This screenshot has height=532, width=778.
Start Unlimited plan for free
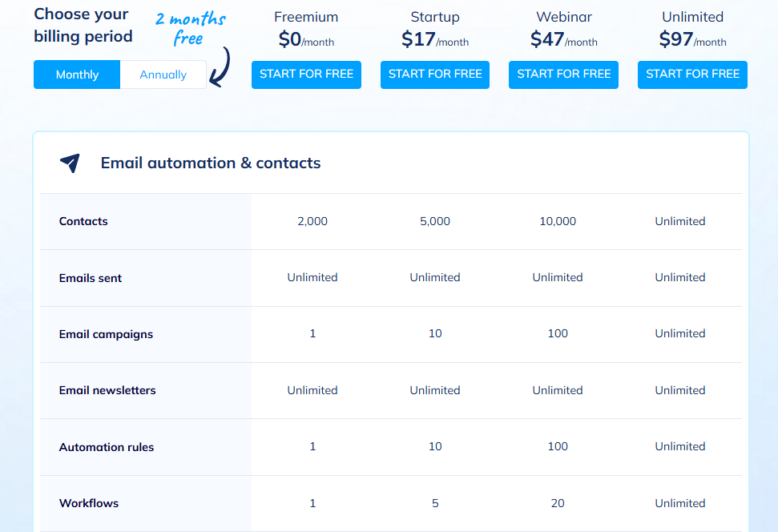pyautogui.click(x=692, y=75)
